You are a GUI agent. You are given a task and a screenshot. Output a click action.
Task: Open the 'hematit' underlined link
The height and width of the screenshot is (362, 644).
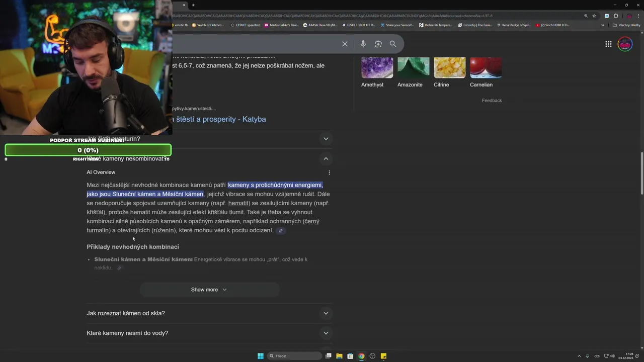pyautogui.click(x=238, y=203)
